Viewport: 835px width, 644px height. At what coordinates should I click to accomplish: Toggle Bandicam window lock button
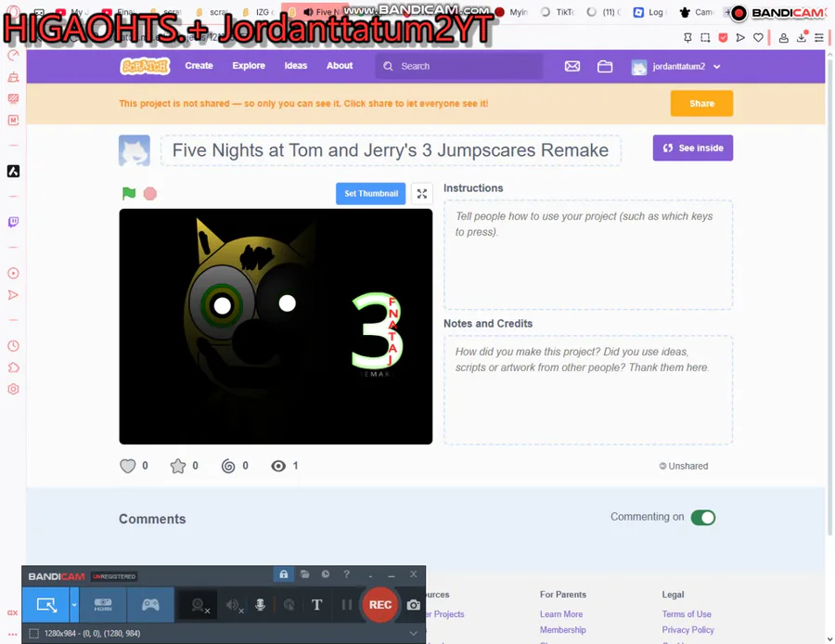[x=283, y=574]
